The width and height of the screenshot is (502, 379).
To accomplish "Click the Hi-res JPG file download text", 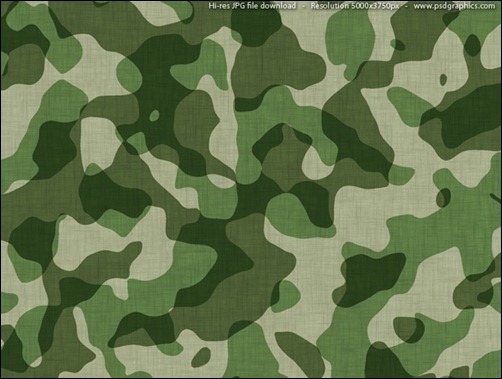I will (252, 6).
